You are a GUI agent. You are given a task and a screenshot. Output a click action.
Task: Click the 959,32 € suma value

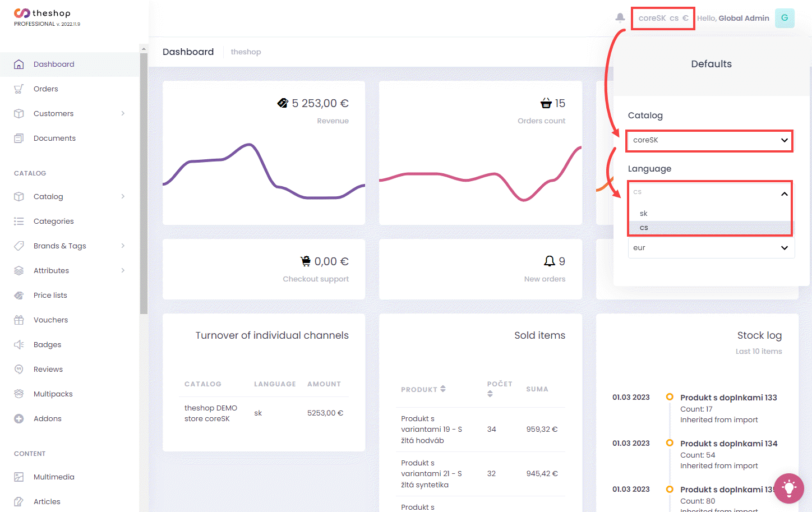[x=542, y=430]
